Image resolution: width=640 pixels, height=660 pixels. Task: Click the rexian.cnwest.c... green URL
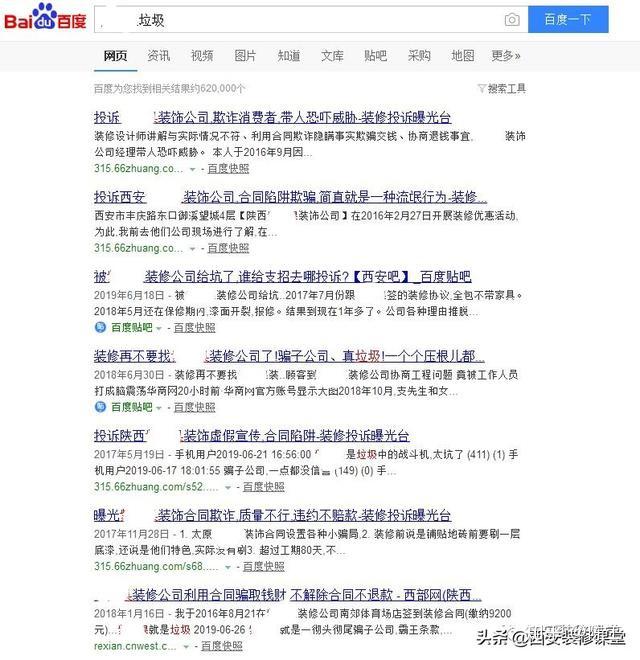click(135, 646)
